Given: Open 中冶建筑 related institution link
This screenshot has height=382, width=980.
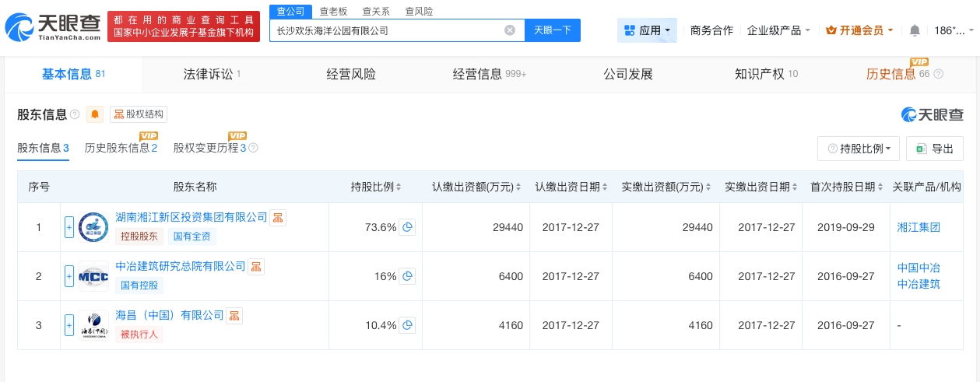Looking at the screenshot, I should (x=919, y=284).
